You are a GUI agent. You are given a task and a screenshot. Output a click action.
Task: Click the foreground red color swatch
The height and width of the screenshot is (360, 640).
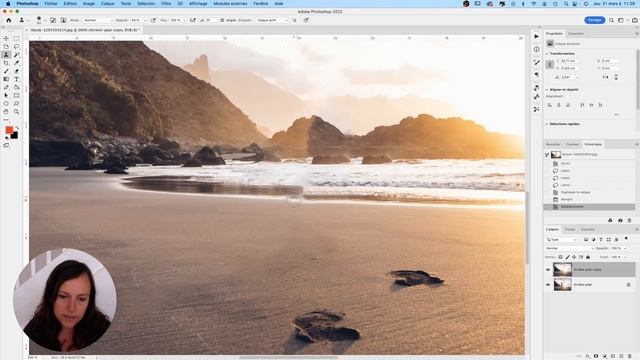click(9, 130)
